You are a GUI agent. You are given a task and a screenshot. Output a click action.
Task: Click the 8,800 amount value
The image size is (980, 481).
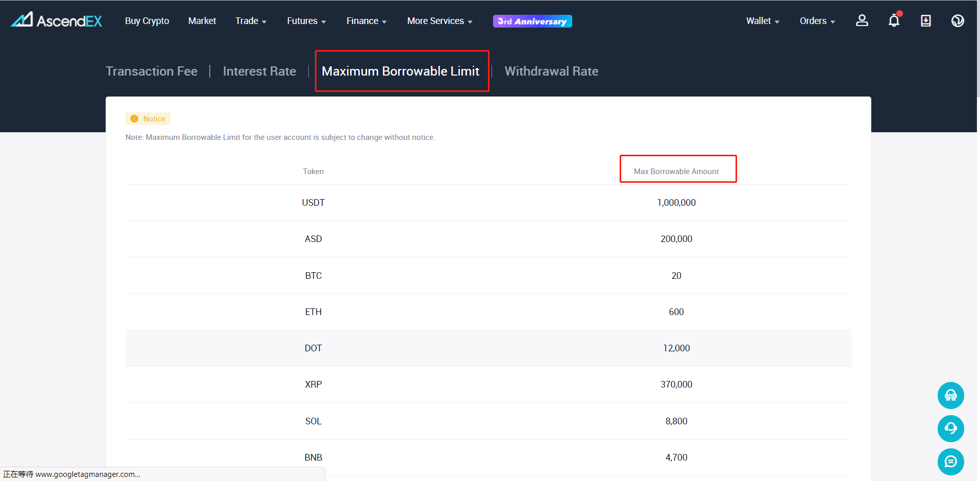pos(676,421)
